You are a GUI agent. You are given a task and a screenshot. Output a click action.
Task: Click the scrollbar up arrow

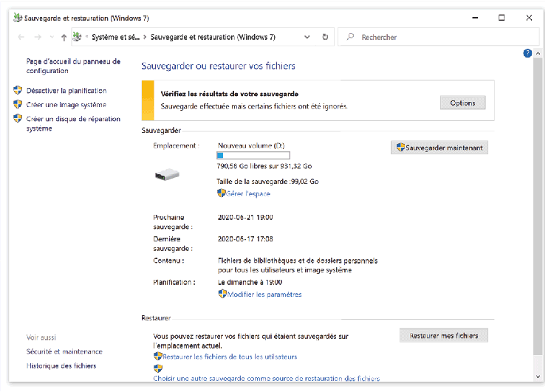pyautogui.click(x=538, y=53)
